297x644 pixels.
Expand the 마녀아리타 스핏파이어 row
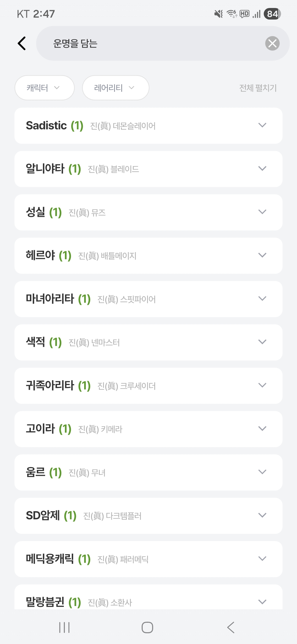(x=262, y=299)
